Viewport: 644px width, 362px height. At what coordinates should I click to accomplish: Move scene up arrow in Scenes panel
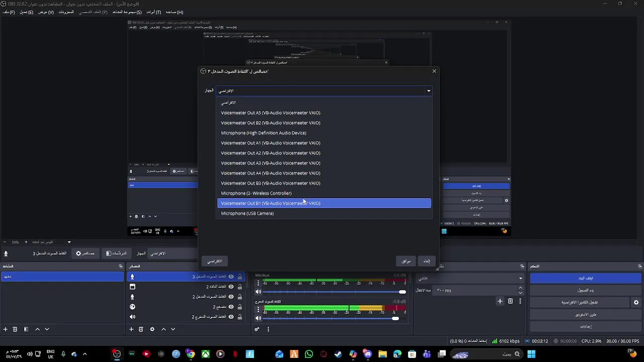pos(37,329)
